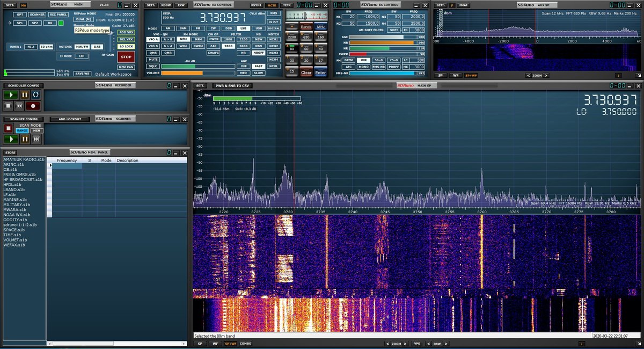Click the info icon in Aux SP

[617, 75]
